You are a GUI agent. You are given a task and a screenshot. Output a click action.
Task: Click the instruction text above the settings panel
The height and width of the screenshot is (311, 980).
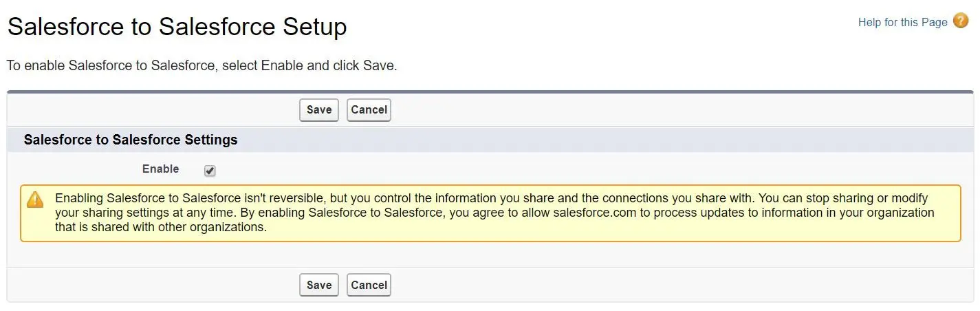point(202,66)
